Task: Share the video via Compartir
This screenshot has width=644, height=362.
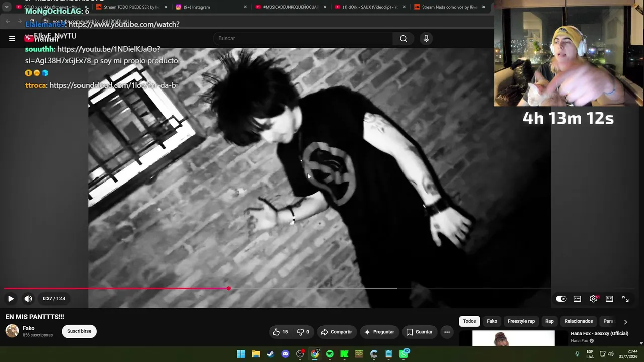Action: click(336, 332)
